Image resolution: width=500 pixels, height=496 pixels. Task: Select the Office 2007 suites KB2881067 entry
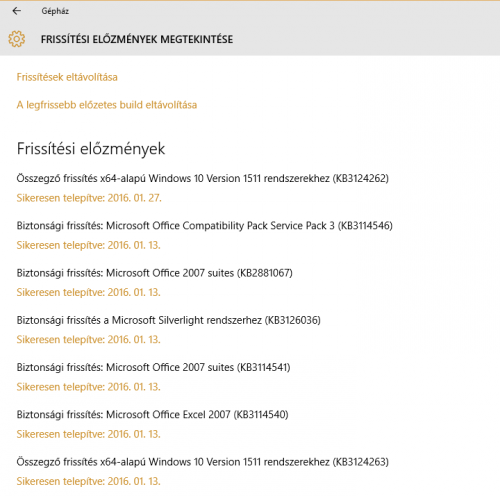(x=155, y=273)
